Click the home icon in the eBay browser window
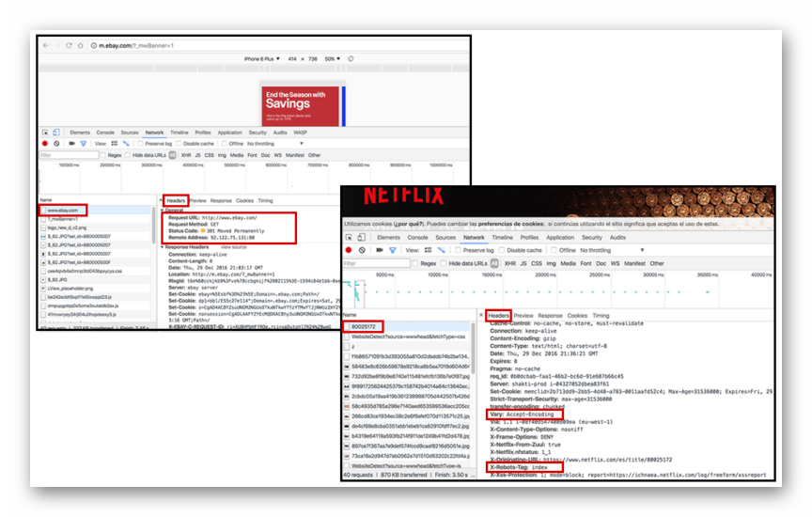Image resolution: width=812 pixels, height=517 pixels. (80, 45)
